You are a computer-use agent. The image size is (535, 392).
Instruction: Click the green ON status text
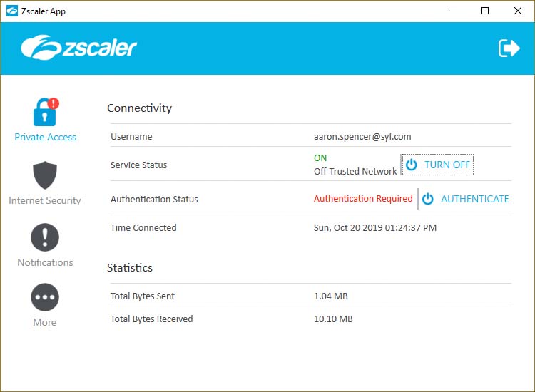click(320, 158)
